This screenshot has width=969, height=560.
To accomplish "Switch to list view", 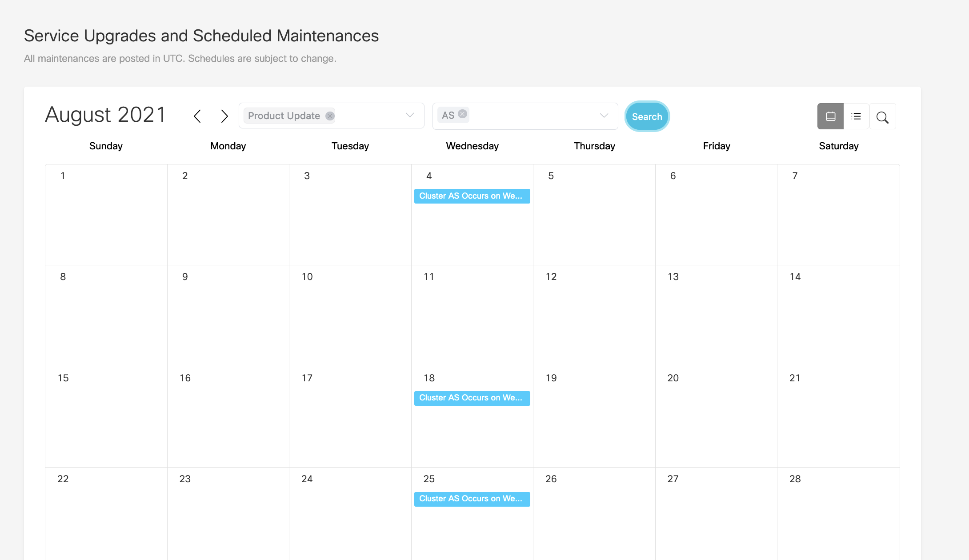I will 856,116.
